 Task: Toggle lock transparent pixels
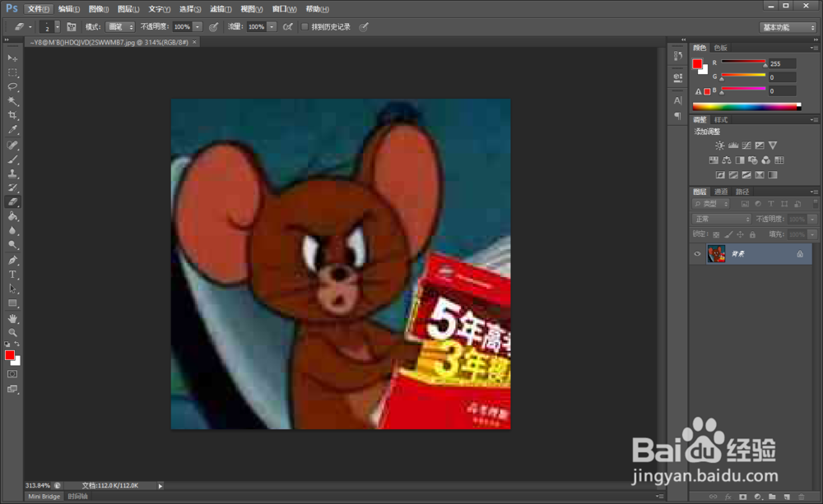pos(716,234)
